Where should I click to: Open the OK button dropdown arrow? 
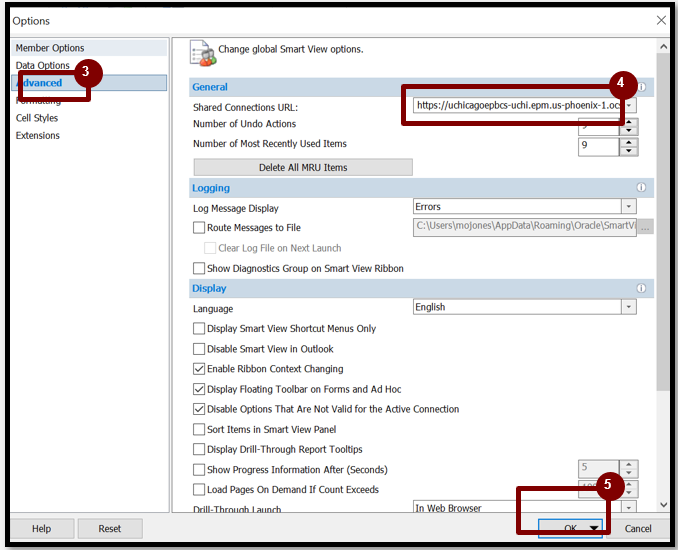click(x=594, y=528)
